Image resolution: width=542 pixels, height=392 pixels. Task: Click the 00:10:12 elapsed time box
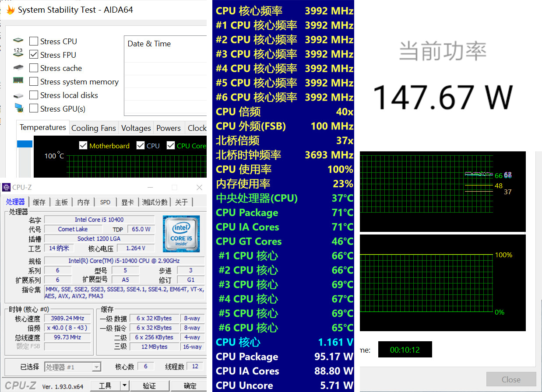[405, 350]
